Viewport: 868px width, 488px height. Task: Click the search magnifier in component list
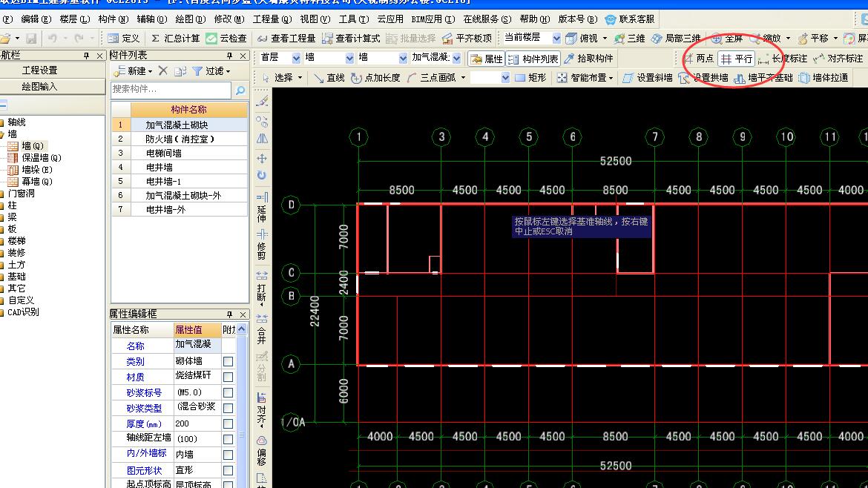pyautogui.click(x=240, y=90)
